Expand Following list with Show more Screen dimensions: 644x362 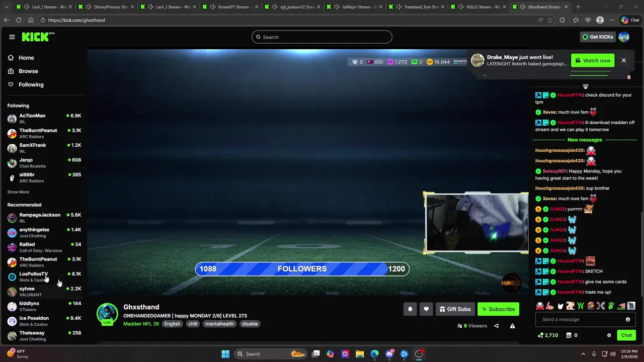pyautogui.click(x=18, y=192)
